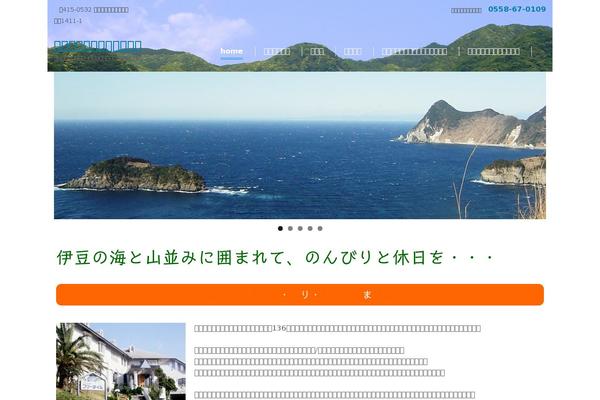This screenshot has width=600, height=400.
Task: Open the home menu item
Action: 231,51
